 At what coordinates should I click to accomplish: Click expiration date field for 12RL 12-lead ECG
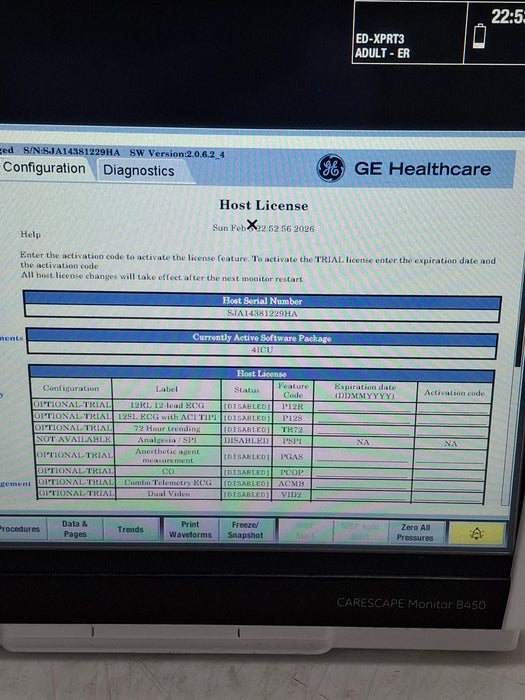pyautogui.click(x=365, y=407)
